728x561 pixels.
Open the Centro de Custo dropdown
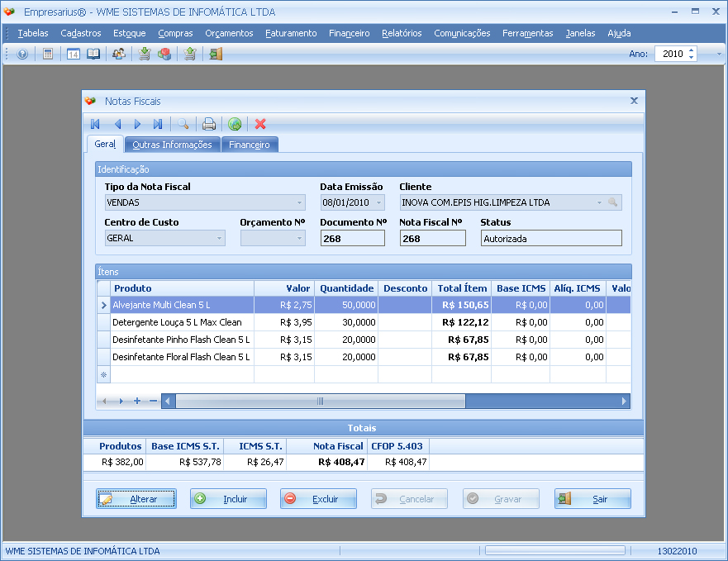click(x=219, y=238)
